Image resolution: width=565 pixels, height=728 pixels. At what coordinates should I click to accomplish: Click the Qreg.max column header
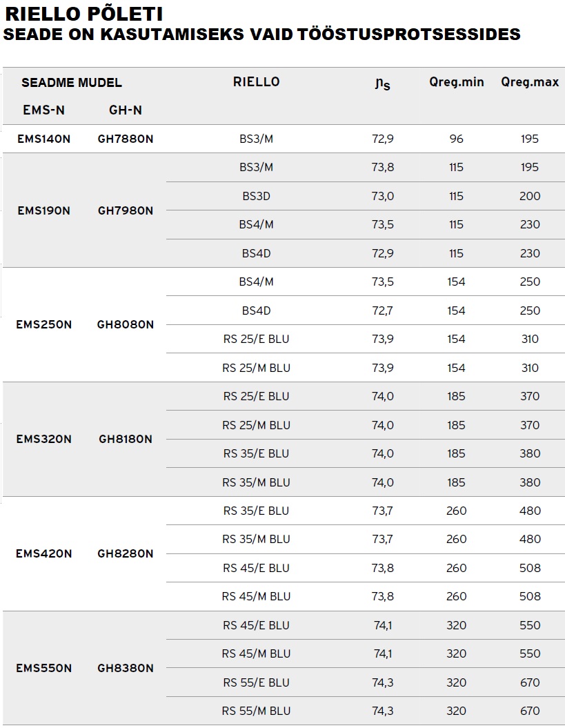530,82
